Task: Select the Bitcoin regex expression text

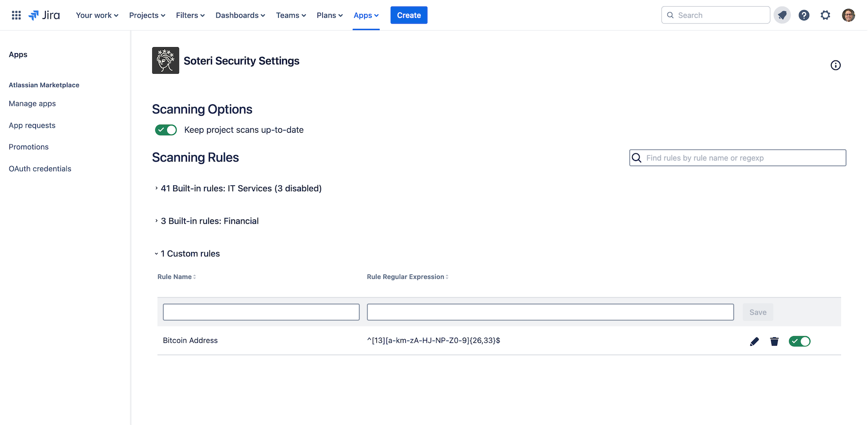Action: pos(434,340)
